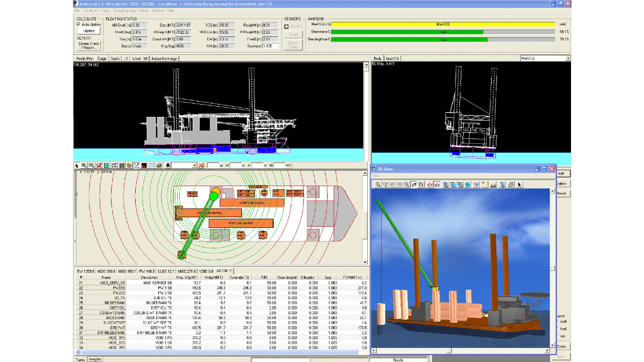644x362 pixels.
Task: Open the MaxVCG dropdown above body view
Action: click(x=568, y=58)
